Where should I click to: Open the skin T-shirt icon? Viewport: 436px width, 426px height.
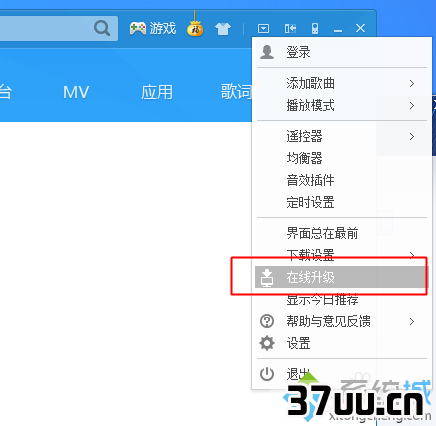click(223, 29)
